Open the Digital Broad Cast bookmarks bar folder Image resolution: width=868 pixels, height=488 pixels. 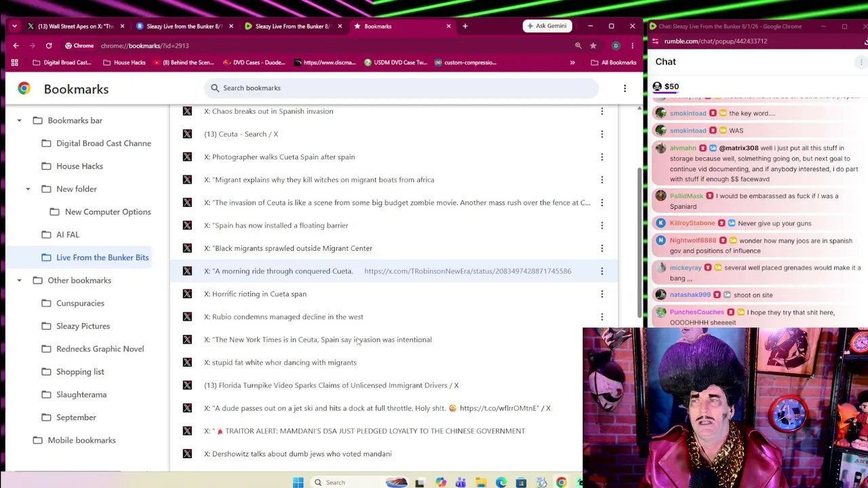click(x=62, y=62)
